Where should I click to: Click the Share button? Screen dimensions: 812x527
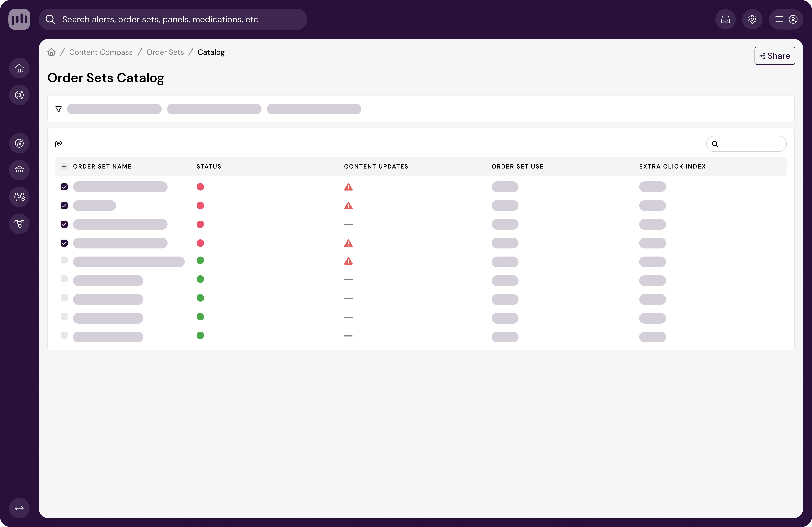[x=774, y=56]
